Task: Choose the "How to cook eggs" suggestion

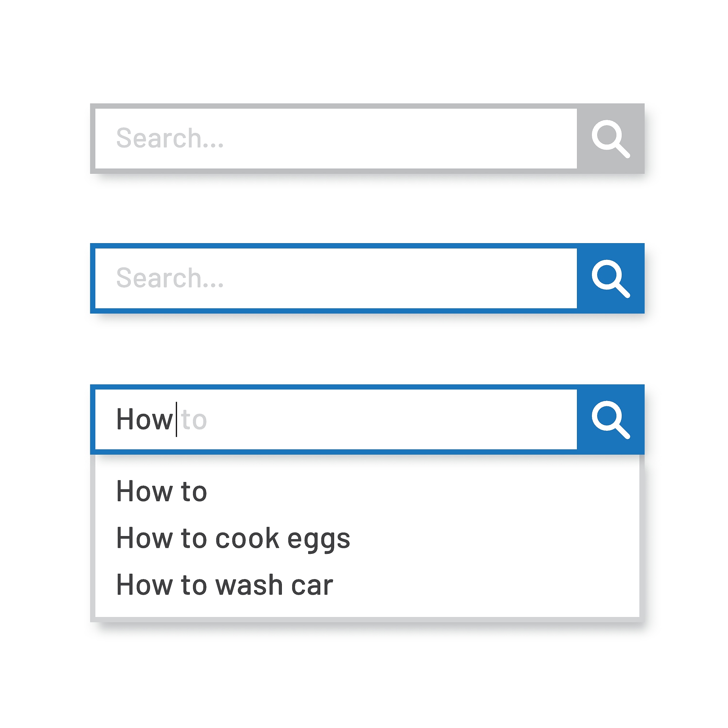Action: pyautogui.click(x=233, y=538)
